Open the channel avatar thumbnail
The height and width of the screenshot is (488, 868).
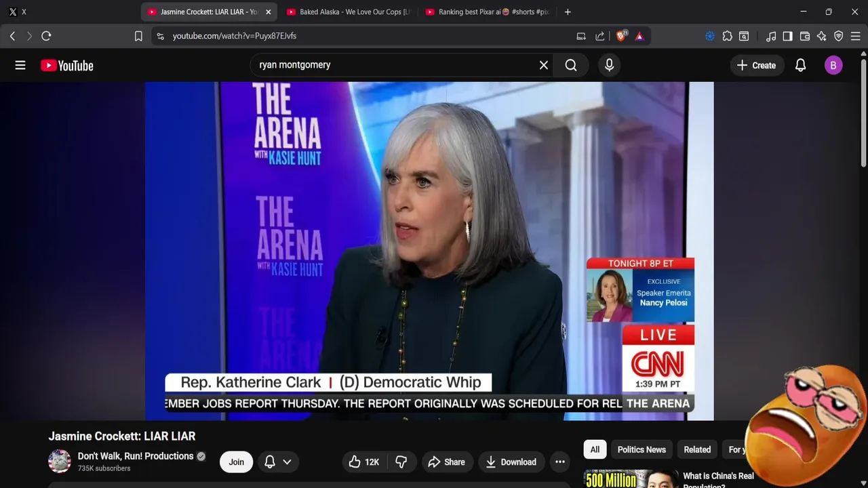[60, 462]
